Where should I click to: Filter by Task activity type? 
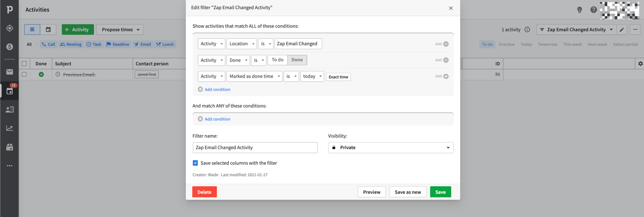pyautogui.click(x=94, y=44)
